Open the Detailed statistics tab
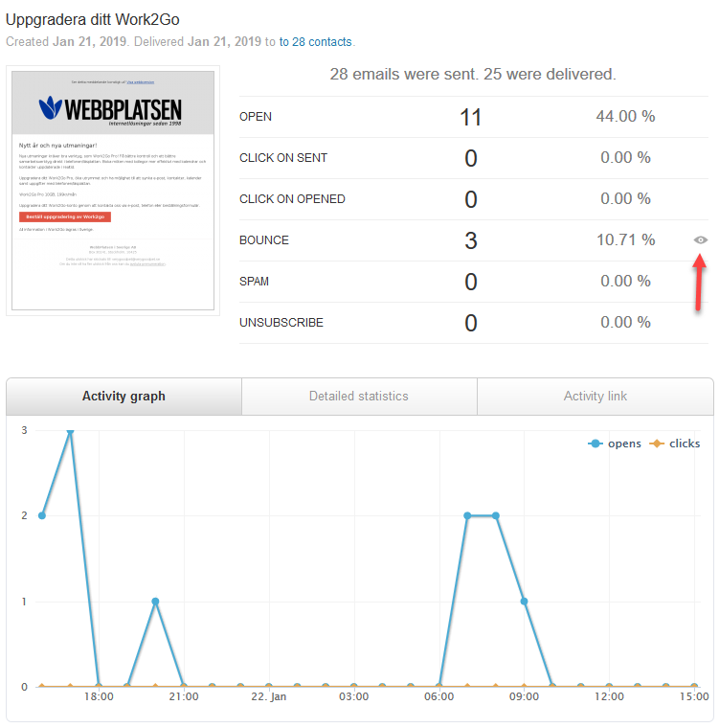 tap(359, 396)
